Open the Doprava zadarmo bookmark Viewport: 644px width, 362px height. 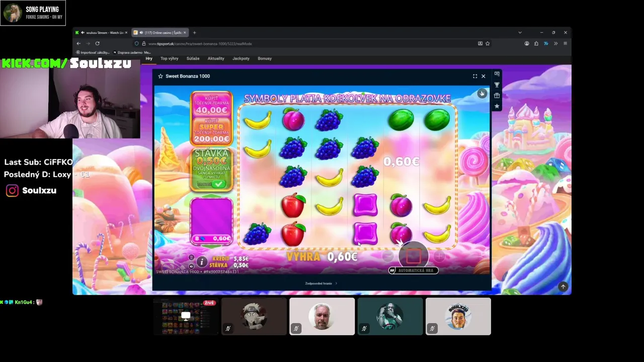[x=132, y=52]
